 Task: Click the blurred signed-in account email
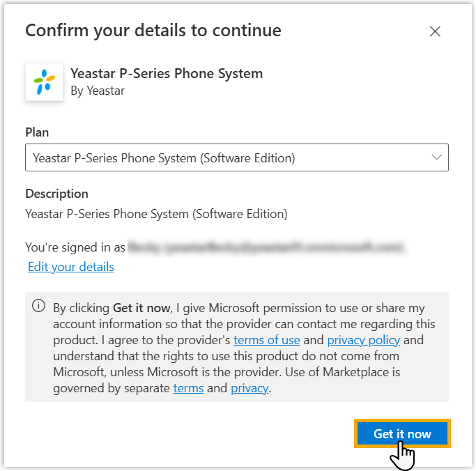pos(266,247)
